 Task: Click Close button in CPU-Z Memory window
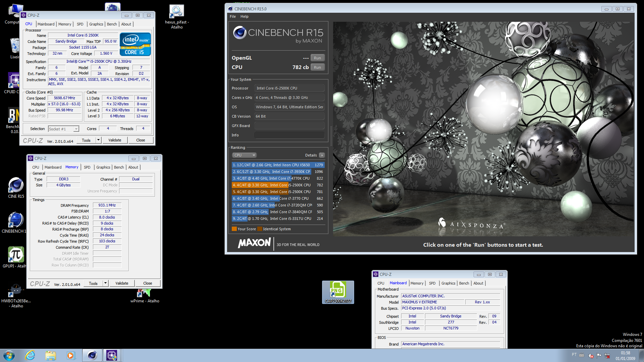tap(148, 283)
